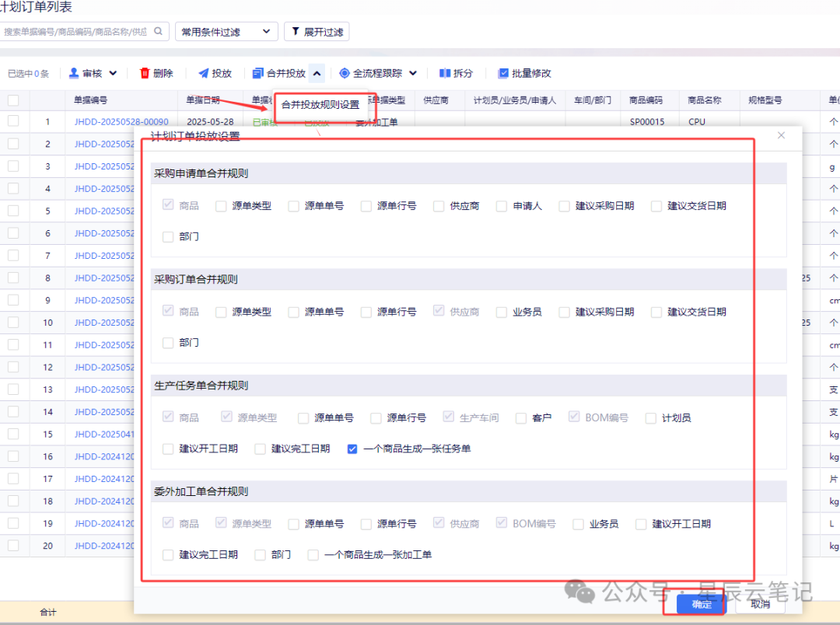The width and height of the screenshot is (840, 625).
Task: Tick 建议开工日期 under 生产任务单合并规则
Action: [x=168, y=449]
